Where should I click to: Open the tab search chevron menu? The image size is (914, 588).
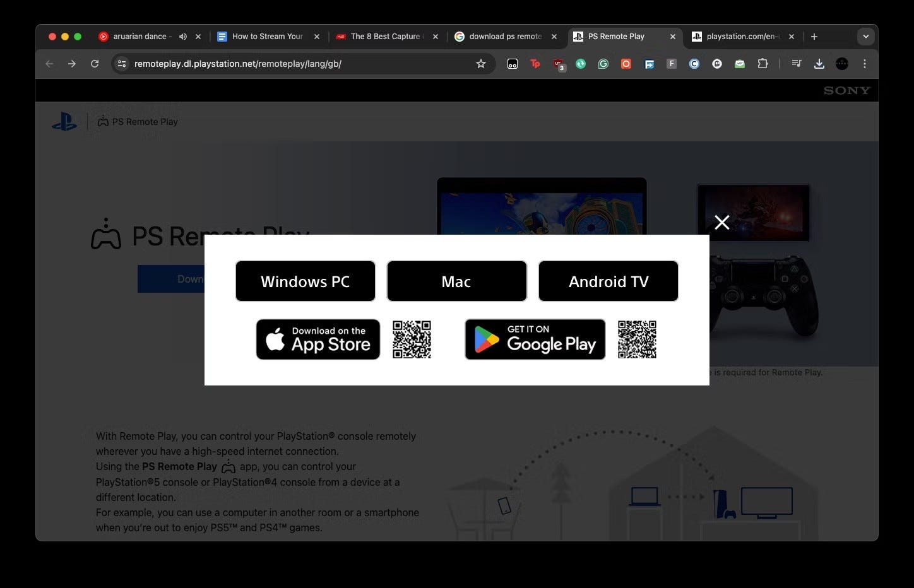click(x=865, y=36)
